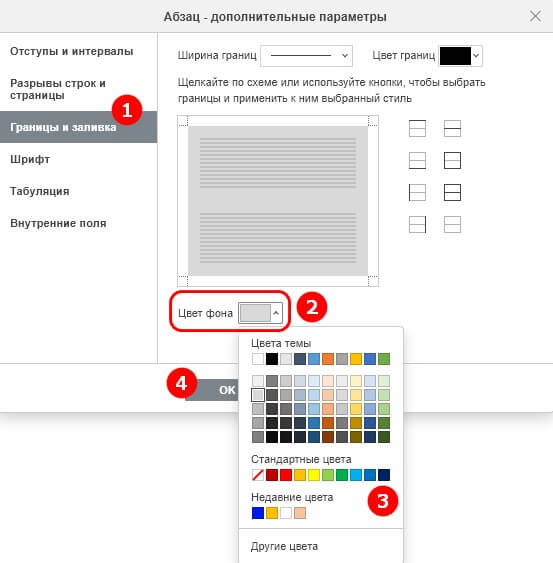This screenshot has width=553, height=563.
Task: Apply the no borders preset
Action: coord(452,224)
